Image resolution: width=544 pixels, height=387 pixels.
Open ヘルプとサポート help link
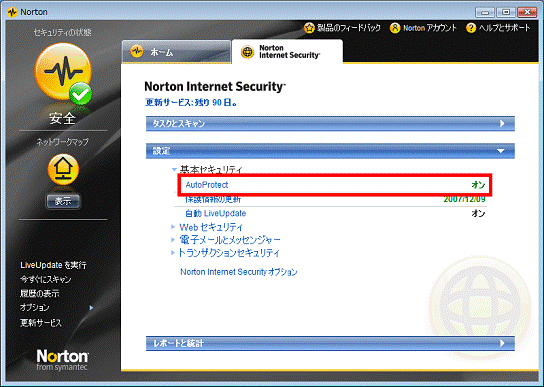pos(504,28)
